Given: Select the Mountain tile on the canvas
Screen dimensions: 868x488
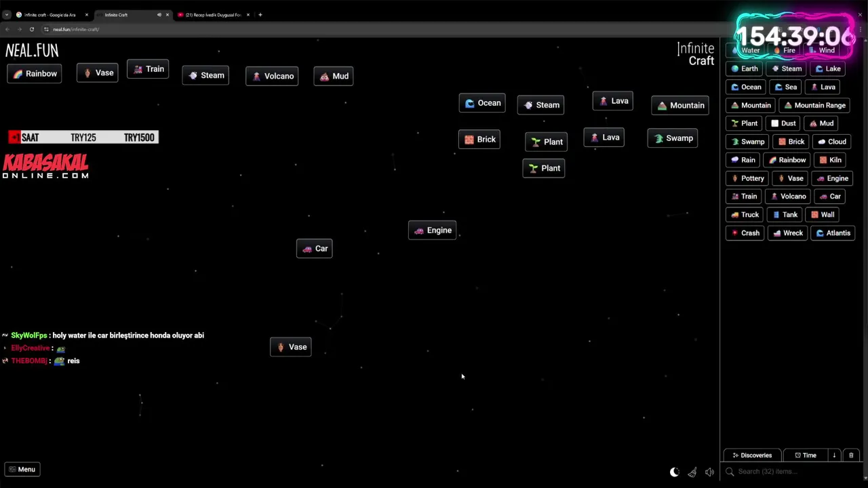Looking at the screenshot, I should click(680, 105).
